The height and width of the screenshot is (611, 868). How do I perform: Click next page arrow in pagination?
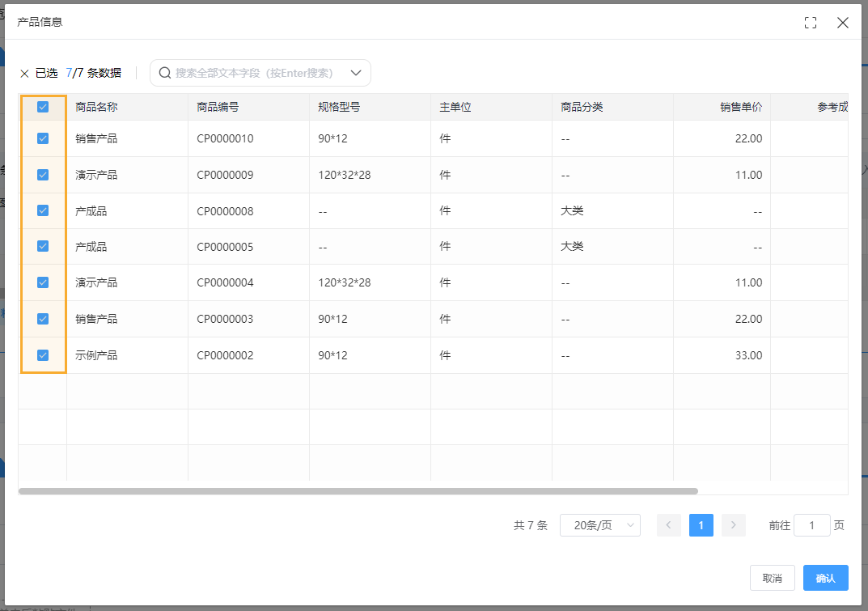tap(734, 525)
